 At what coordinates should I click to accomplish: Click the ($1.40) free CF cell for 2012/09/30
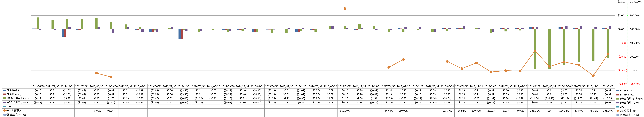pyautogui.click(x=111, y=103)
